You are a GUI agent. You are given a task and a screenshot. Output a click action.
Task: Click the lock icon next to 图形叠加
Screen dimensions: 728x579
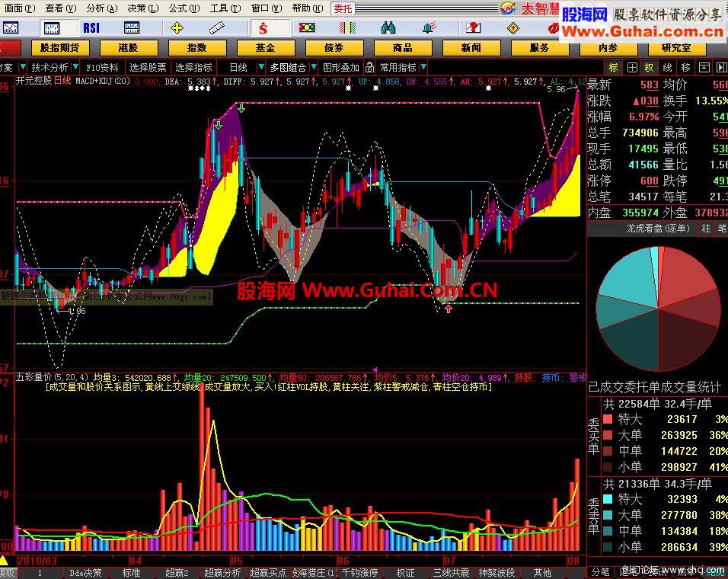369,67
